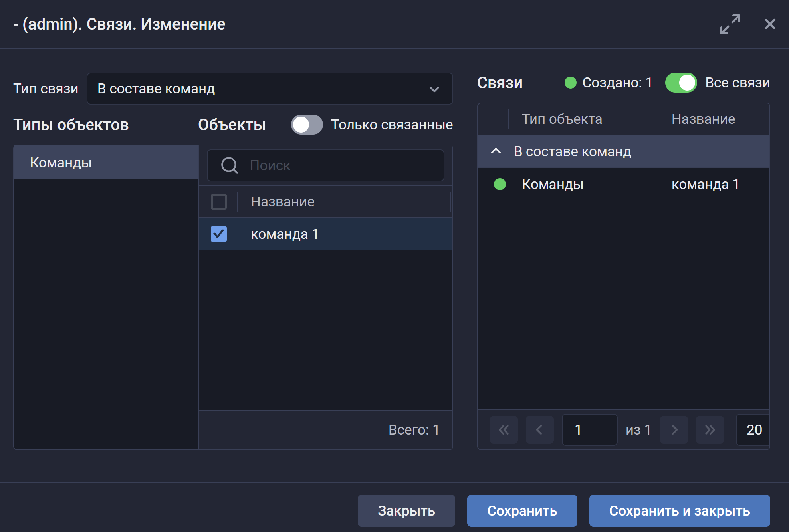
Task: Close the dialog with the X icon
Action: 770,24
